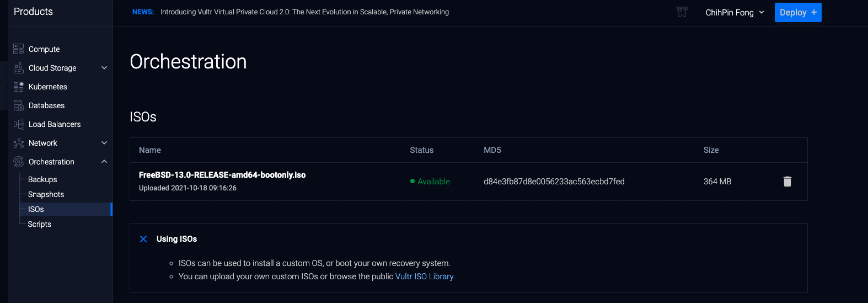Click the Databases icon
This screenshot has width=868, height=303.
pyautogui.click(x=19, y=105)
